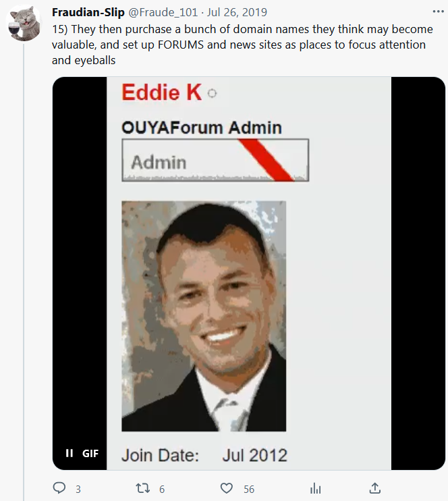Pause the GIF with the pause icon
This screenshot has width=448, height=501.
coord(69,453)
